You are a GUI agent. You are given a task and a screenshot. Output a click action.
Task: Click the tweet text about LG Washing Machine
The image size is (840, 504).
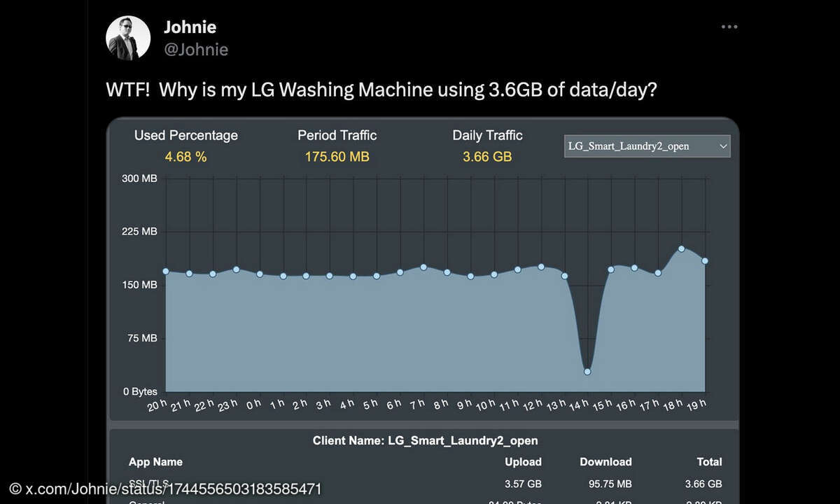click(x=381, y=91)
